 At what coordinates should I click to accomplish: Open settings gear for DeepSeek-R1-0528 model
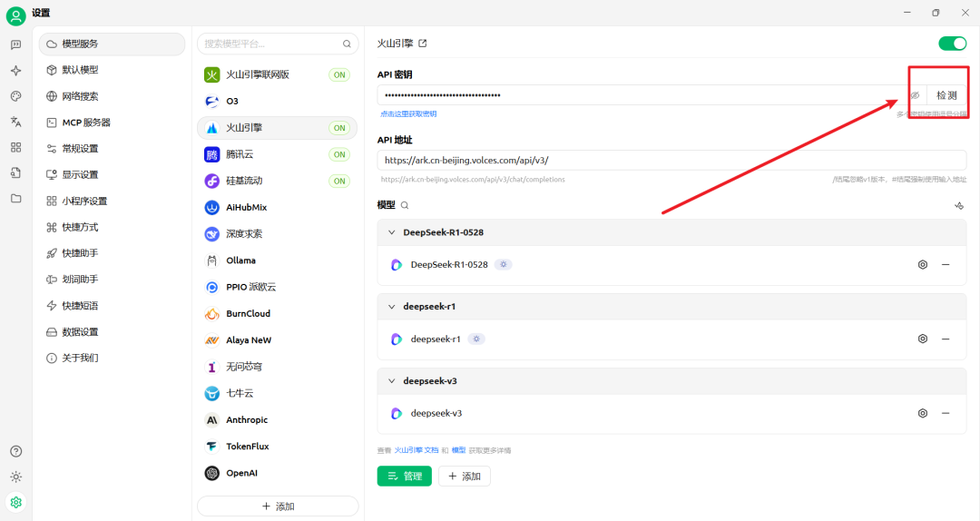(x=923, y=264)
